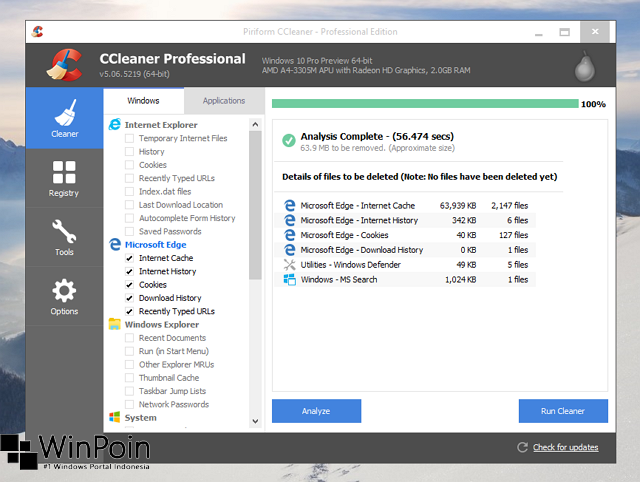
Task: Open the Tools wrench icon
Action: (64, 232)
